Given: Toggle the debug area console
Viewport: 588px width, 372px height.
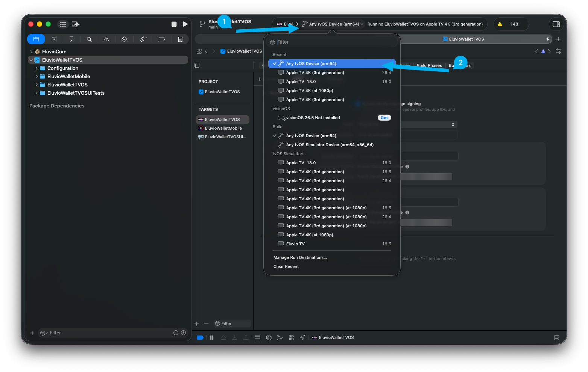Looking at the screenshot, I should tap(556, 337).
